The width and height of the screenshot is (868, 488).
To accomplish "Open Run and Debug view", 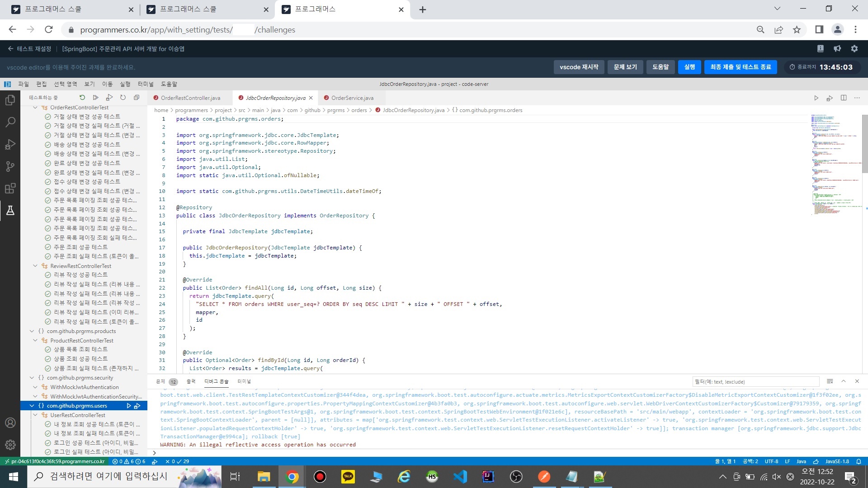I will 10,144.
